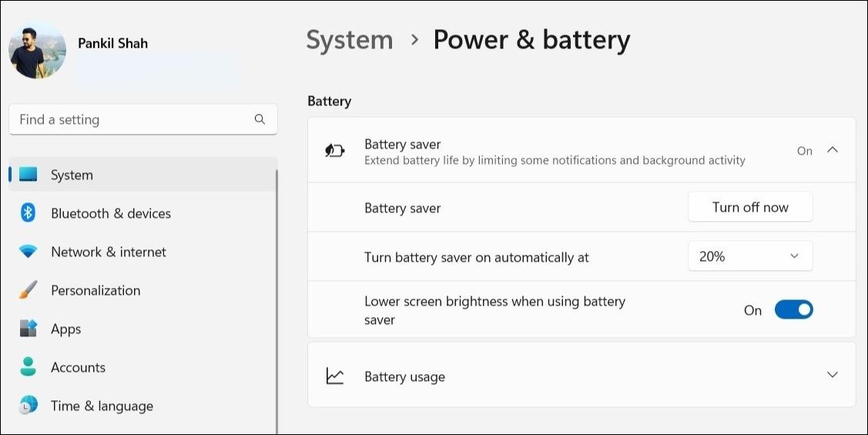Viewport: 868px width, 435px height.
Task: Click the Bluetooth icon in sidebar
Action: (28, 213)
